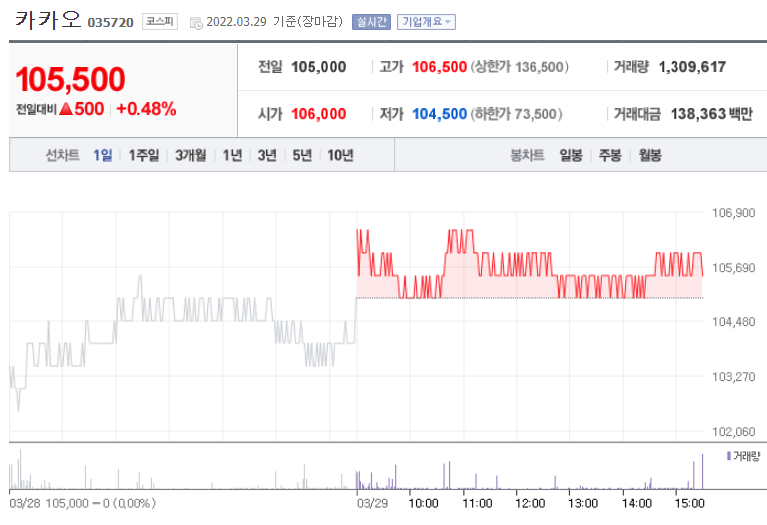The height and width of the screenshot is (525, 767).
Task: Click the 13:00 time axis label
Action: [583, 503]
